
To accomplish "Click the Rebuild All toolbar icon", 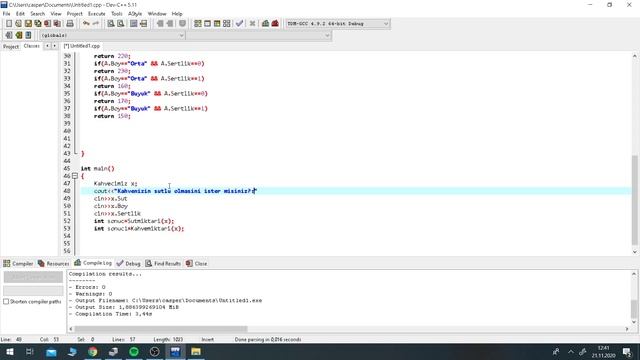I will [227, 24].
